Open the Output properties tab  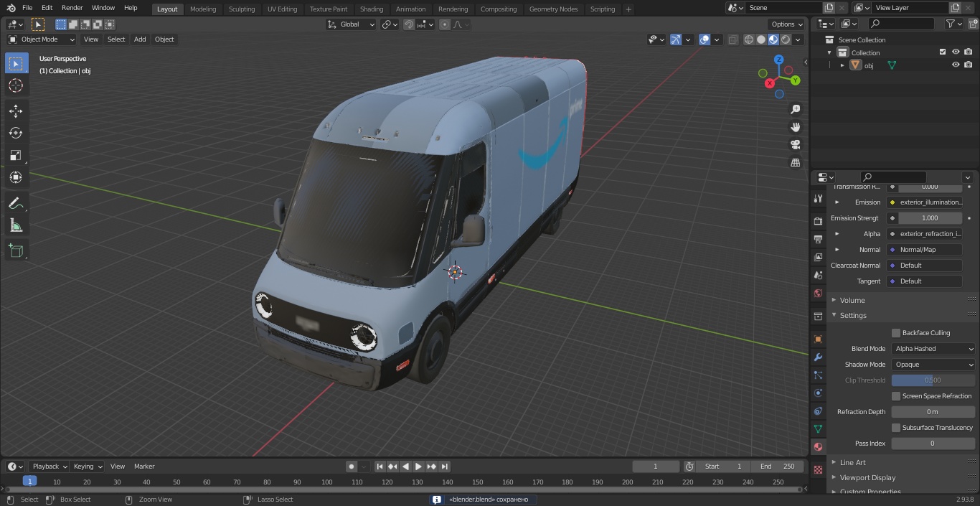coord(818,239)
